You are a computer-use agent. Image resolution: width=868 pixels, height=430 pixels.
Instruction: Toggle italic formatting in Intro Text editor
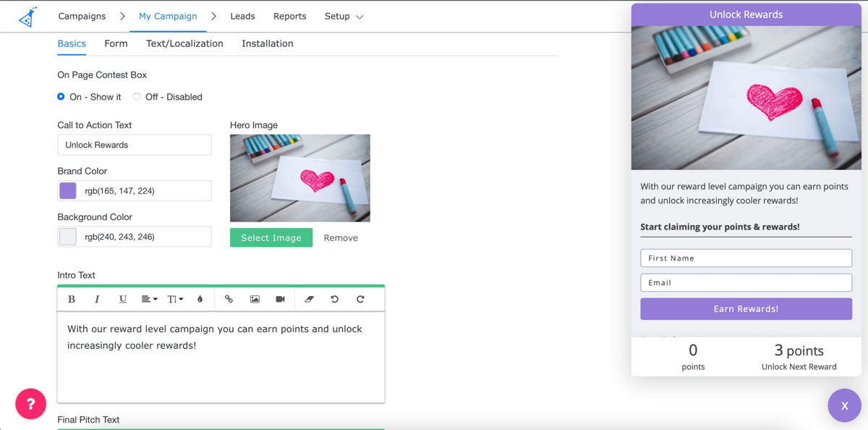tap(97, 299)
